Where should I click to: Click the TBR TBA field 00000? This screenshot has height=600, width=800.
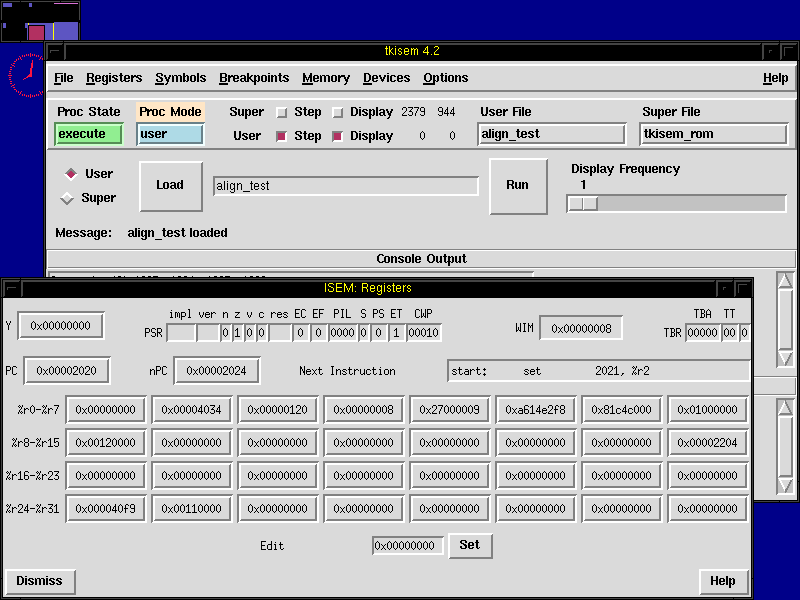(703, 333)
